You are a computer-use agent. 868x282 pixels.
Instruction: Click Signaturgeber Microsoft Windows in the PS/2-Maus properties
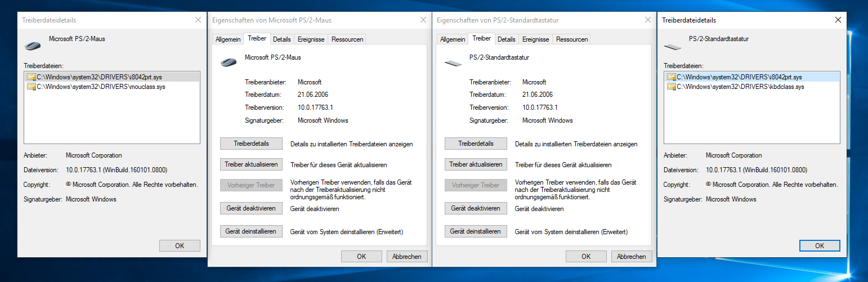(x=323, y=120)
